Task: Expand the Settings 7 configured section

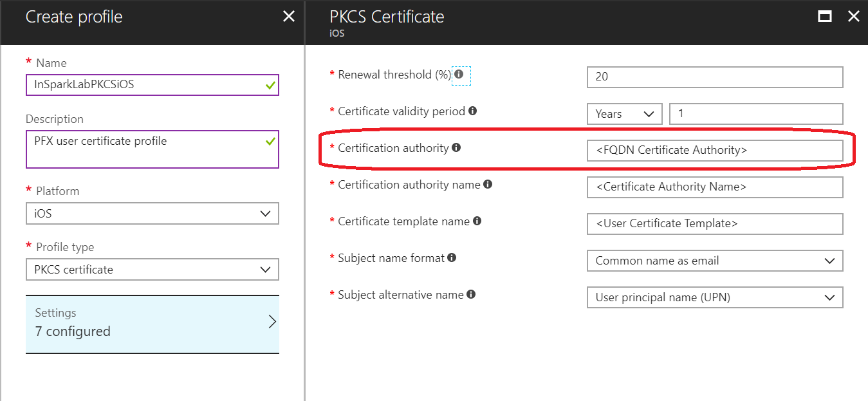Action: coord(152,322)
